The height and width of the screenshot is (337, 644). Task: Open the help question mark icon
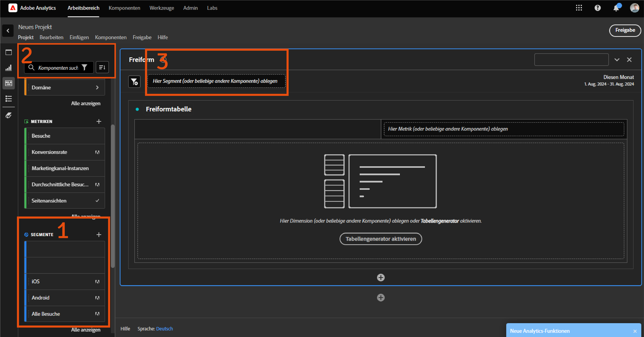(597, 8)
